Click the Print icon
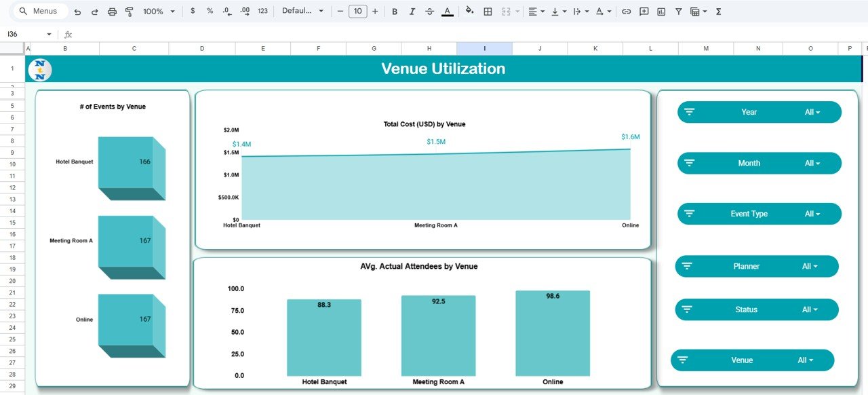The image size is (868, 395). (111, 11)
